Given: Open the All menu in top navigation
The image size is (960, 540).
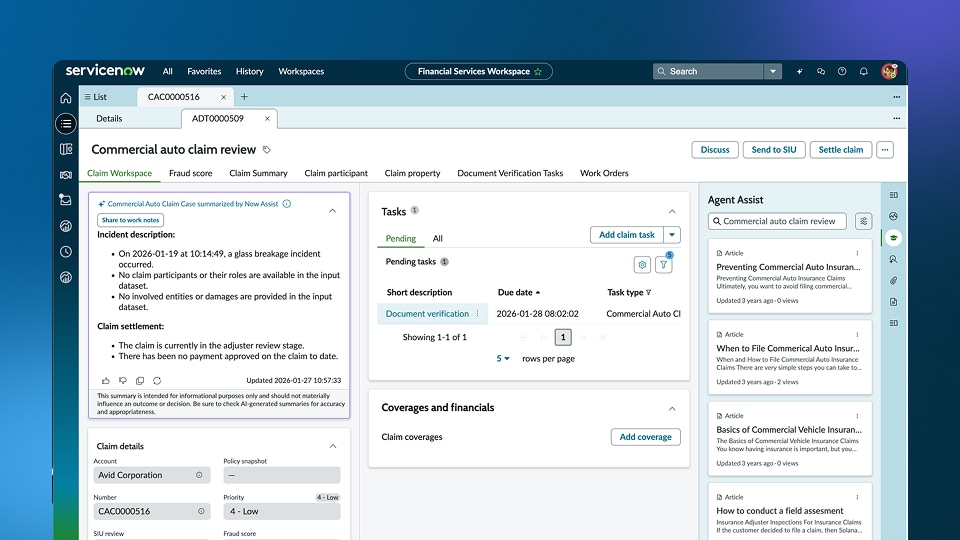Looking at the screenshot, I should [167, 72].
